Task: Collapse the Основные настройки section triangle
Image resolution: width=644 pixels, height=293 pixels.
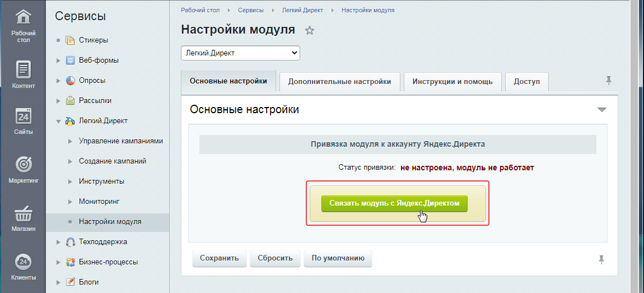Action: click(601, 110)
